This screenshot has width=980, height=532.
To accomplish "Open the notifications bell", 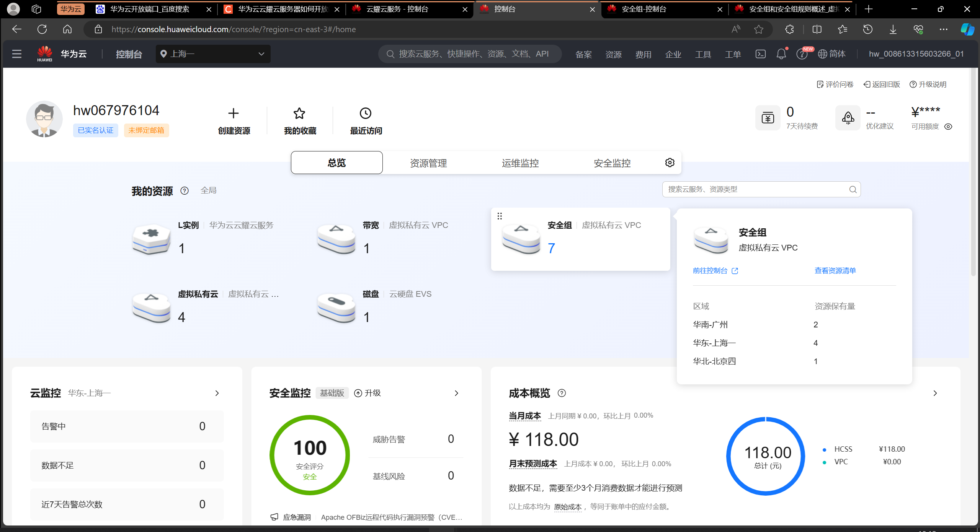I will (x=781, y=54).
